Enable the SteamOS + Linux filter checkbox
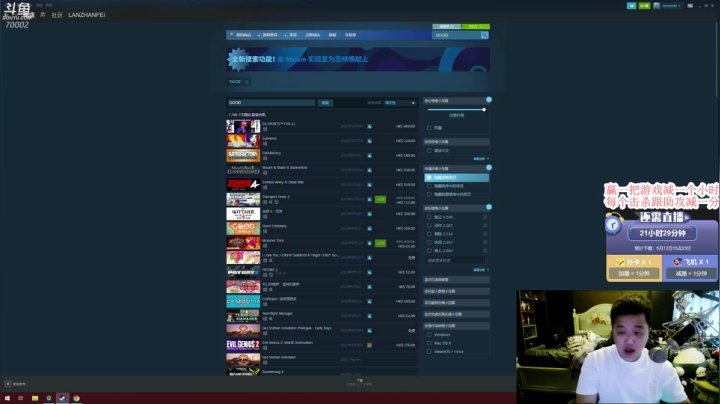The width and height of the screenshot is (720, 404). (x=429, y=352)
